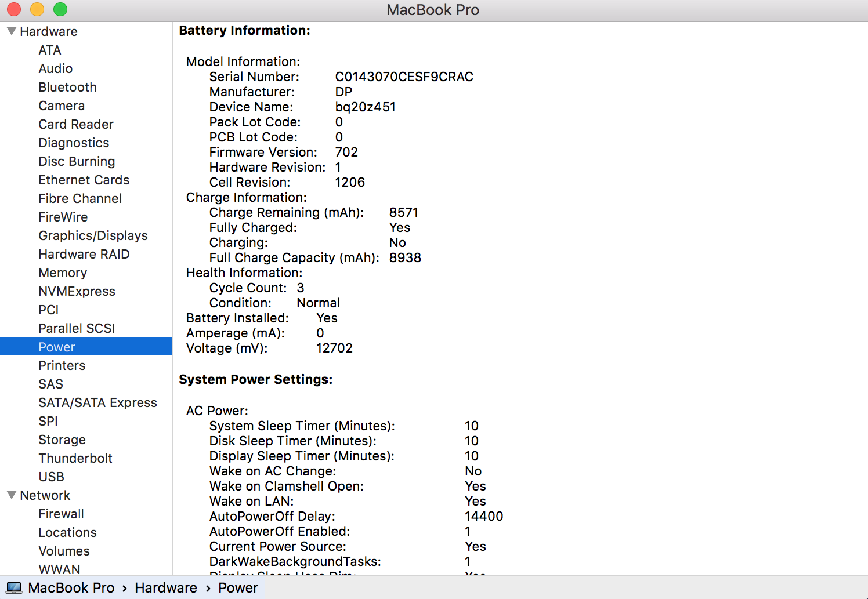The height and width of the screenshot is (599, 868).
Task: Click cell revision value 1206
Action: point(350,182)
